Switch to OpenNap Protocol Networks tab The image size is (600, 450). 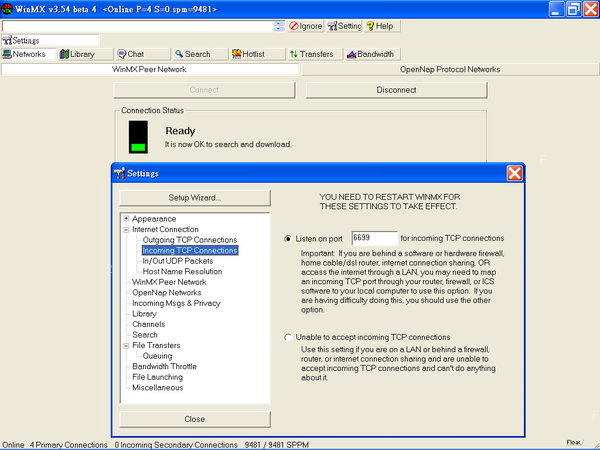pyautogui.click(x=450, y=69)
